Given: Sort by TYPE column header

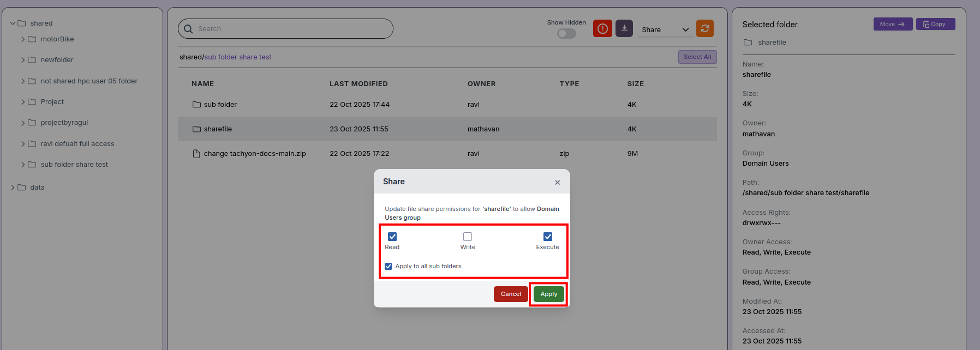Looking at the screenshot, I should click(569, 84).
